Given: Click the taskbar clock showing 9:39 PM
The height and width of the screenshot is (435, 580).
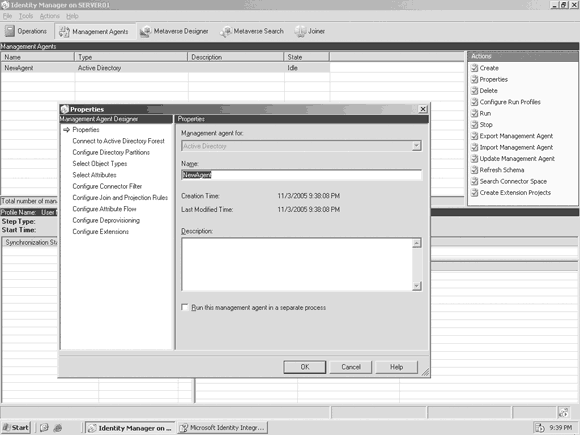Looking at the screenshot, I should tap(560, 428).
